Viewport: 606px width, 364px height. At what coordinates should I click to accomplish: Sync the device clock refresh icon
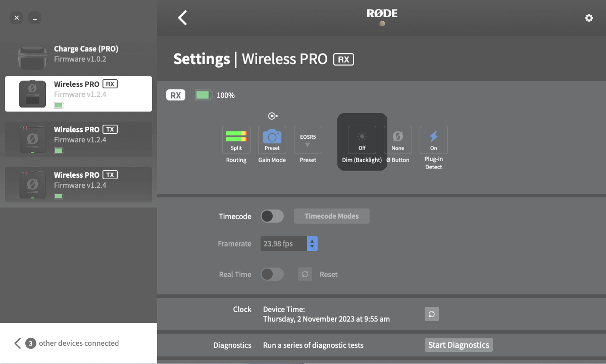(432, 314)
